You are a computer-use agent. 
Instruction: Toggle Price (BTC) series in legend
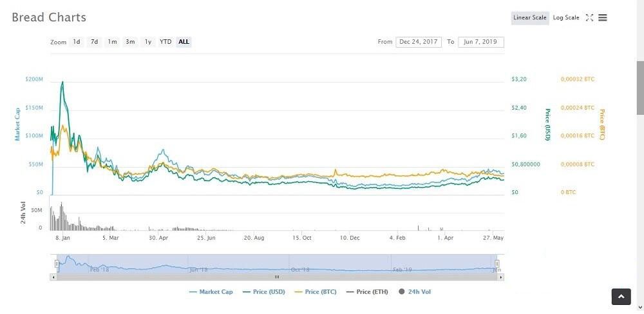[316, 292]
